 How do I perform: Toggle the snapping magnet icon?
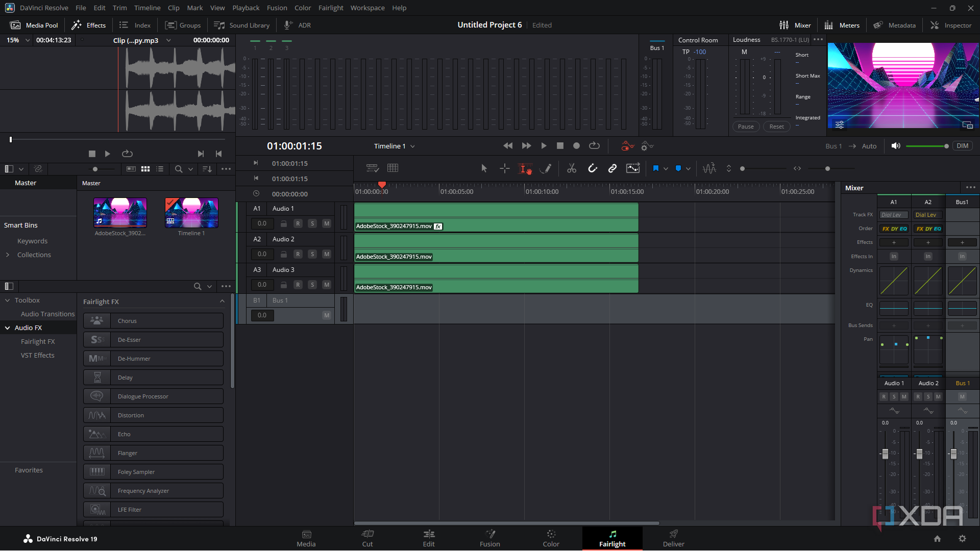click(x=592, y=168)
